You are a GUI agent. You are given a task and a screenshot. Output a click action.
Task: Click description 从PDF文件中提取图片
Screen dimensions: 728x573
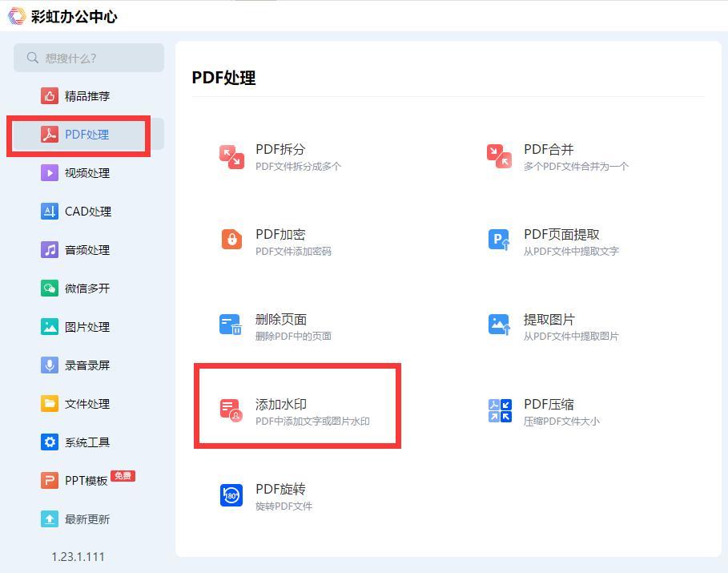[571, 336]
